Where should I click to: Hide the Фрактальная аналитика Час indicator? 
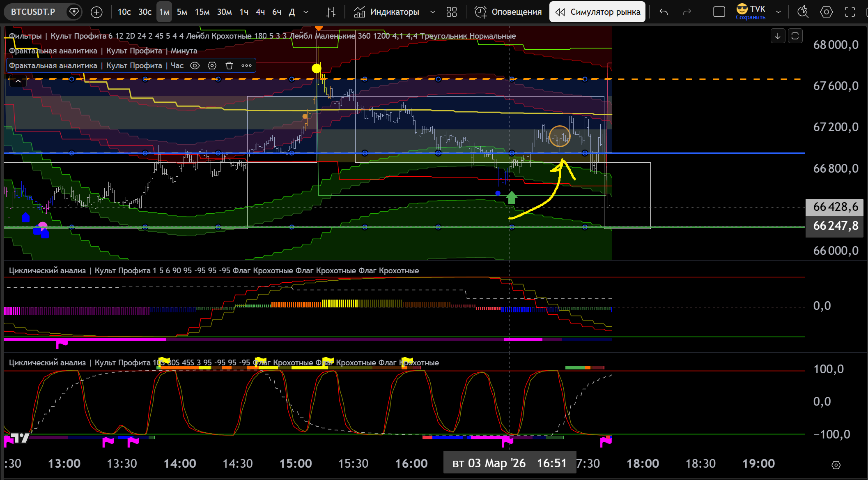[195, 66]
